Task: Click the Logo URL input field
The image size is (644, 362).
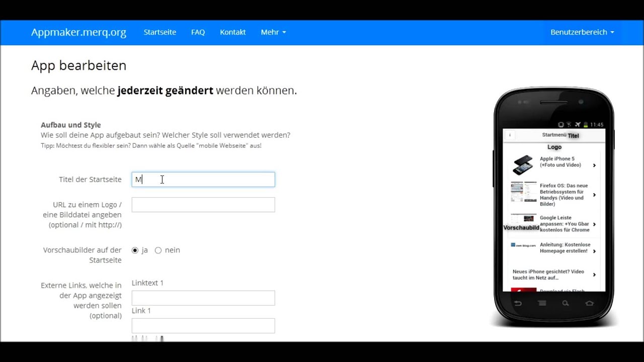Action: point(203,205)
